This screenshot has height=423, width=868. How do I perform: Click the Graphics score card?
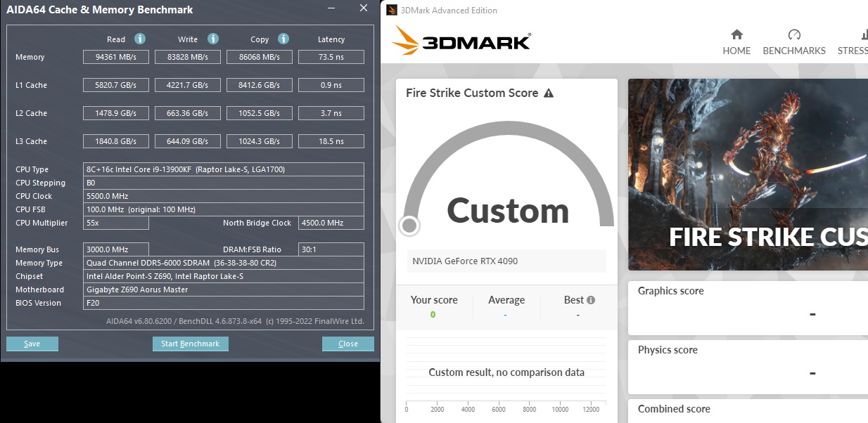pos(748,308)
